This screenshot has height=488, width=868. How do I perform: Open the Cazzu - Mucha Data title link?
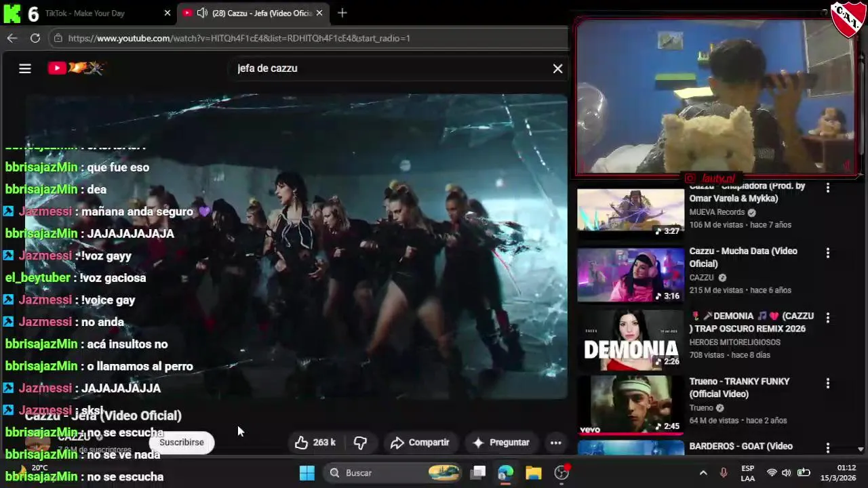(743, 257)
